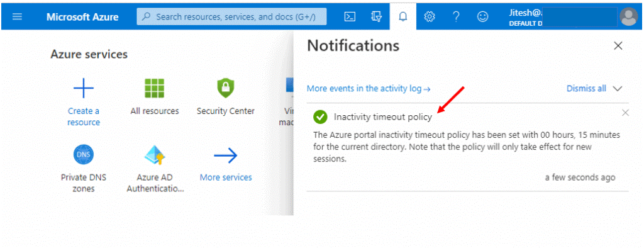Click the Dismiss all link
Image resolution: width=644 pixels, height=248 pixels.
586,88
